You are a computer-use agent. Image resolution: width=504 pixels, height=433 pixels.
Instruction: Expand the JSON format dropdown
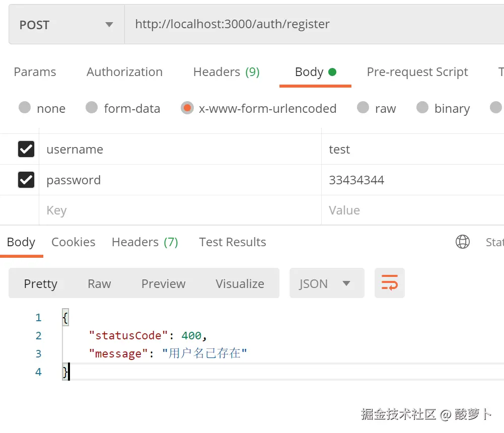click(326, 283)
